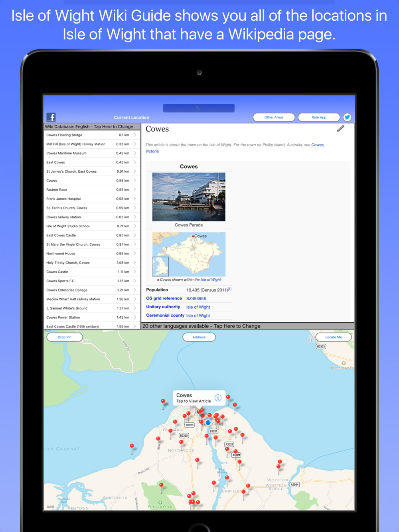Screen dimensions: 399x532
Task: Open chevron for Cowes Castle row
Action: click(135, 272)
